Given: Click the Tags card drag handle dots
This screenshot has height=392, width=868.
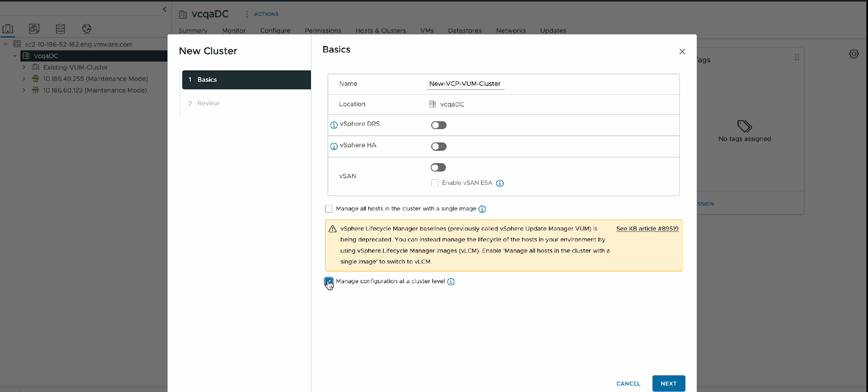Looking at the screenshot, I should (797, 57).
